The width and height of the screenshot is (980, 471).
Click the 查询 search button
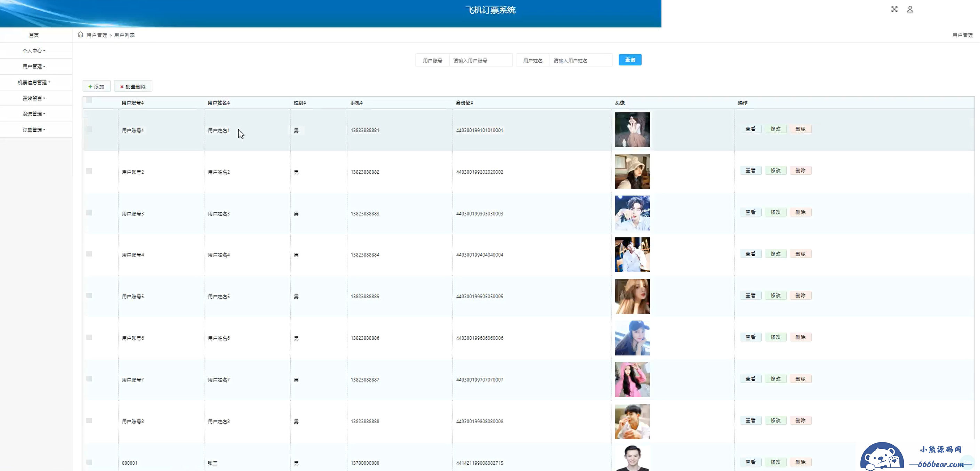(630, 60)
